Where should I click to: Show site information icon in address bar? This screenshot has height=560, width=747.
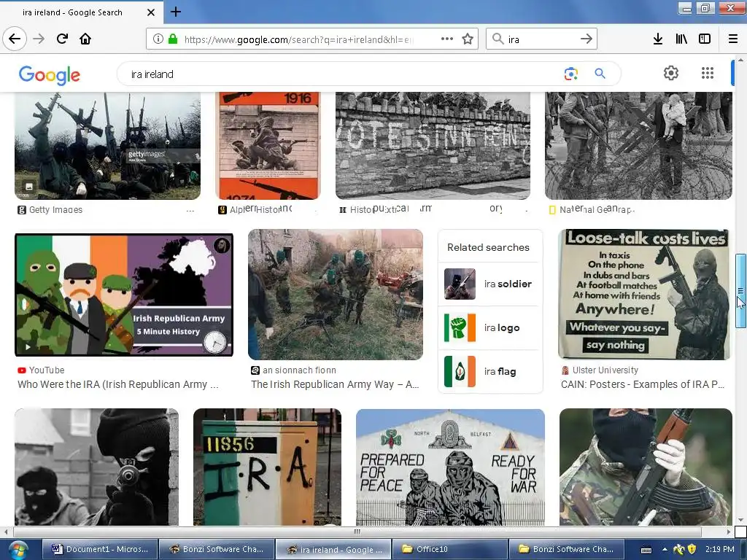pos(158,39)
